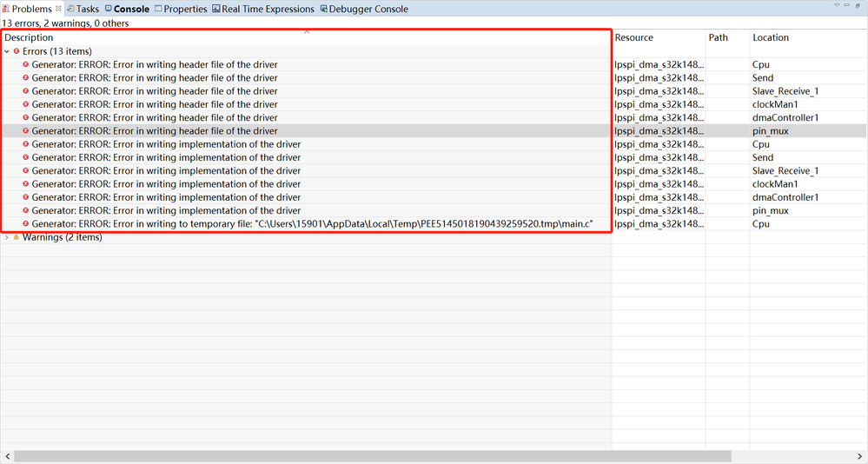Click Resource cell on temporary file error row
The height and width of the screenshot is (464, 868).
tap(659, 224)
